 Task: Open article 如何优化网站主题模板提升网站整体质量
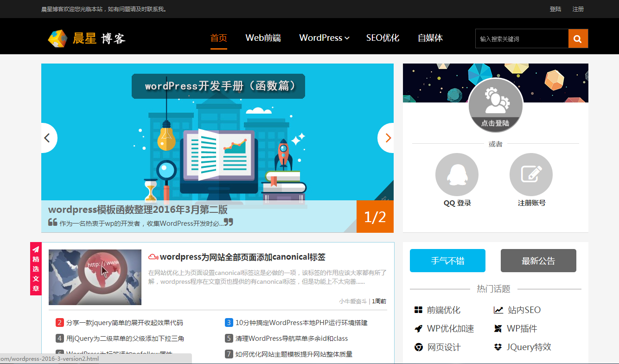click(294, 354)
